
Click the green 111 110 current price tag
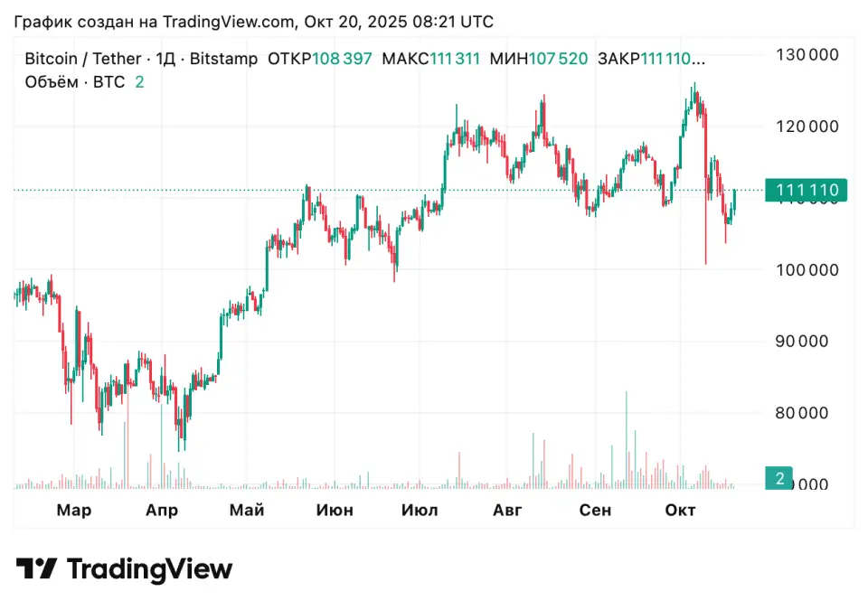[x=807, y=190]
